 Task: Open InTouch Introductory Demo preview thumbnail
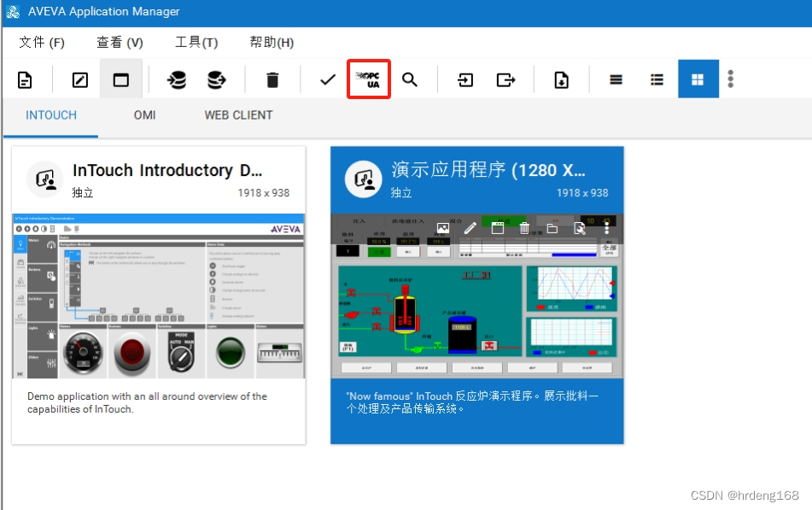(159, 296)
